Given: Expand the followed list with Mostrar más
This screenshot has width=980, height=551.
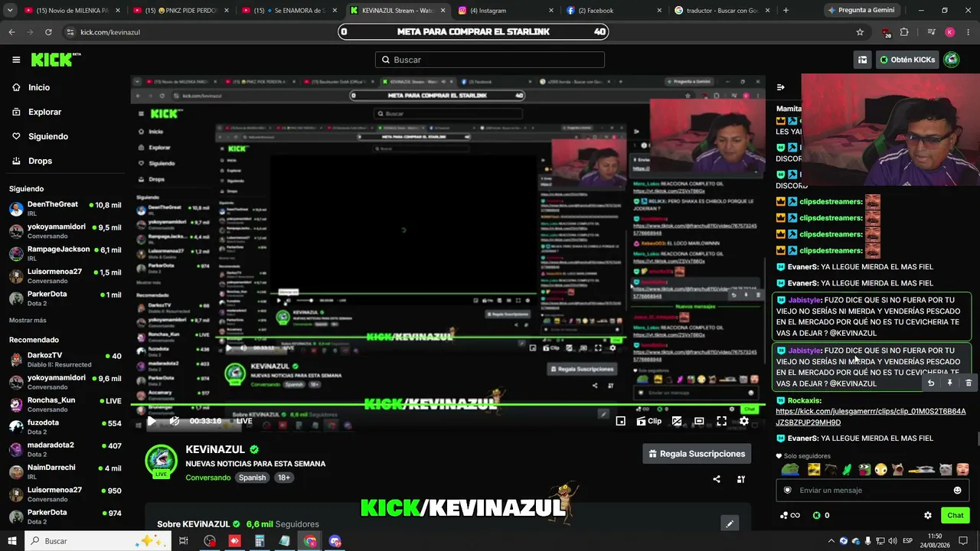Looking at the screenshot, I should pos(28,320).
